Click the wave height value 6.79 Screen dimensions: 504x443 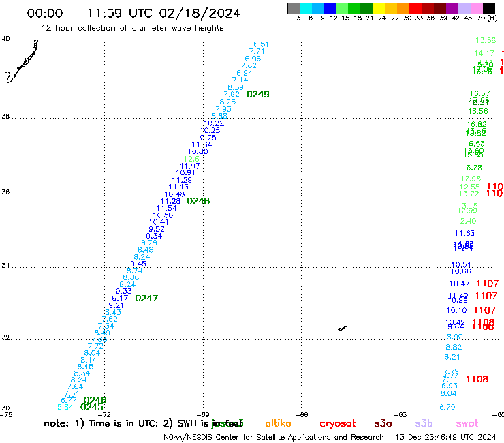pos(447,408)
